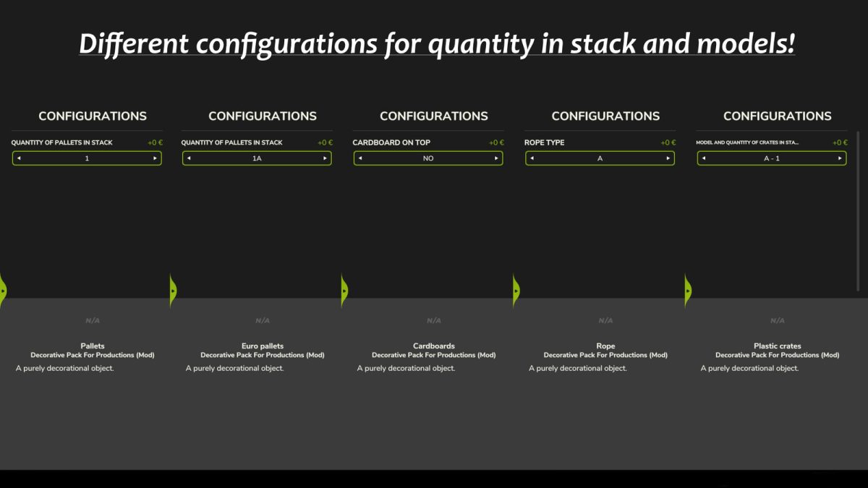Decrease Euro pallets stack quantity 1A
This screenshot has height=488, width=868.
click(x=189, y=158)
